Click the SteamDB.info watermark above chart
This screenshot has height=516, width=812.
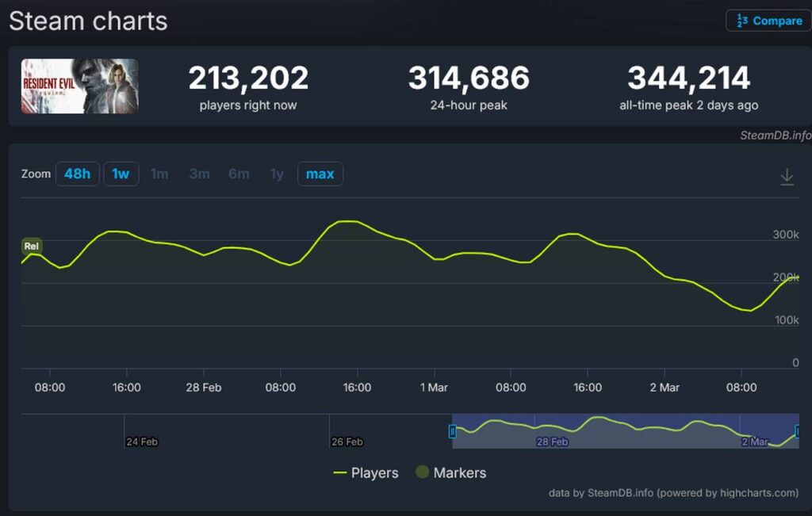point(775,135)
